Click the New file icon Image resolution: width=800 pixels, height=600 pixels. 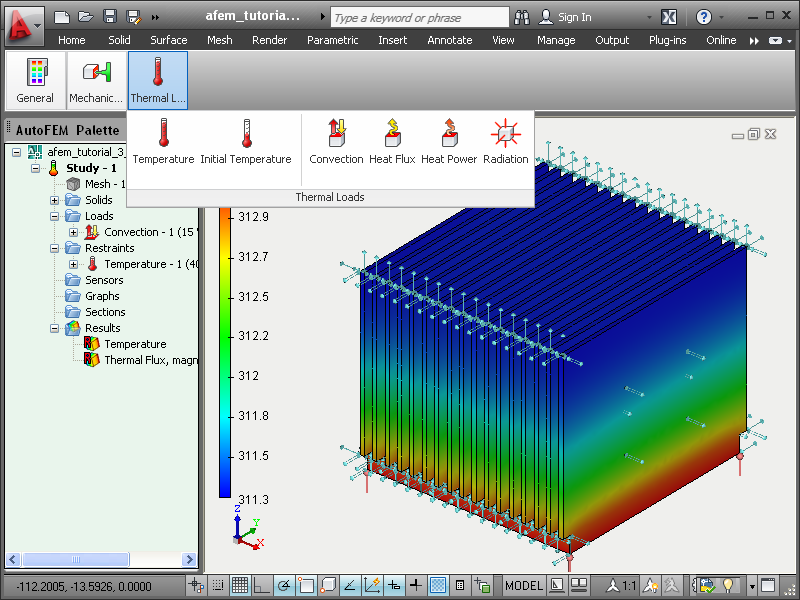[62, 17]
